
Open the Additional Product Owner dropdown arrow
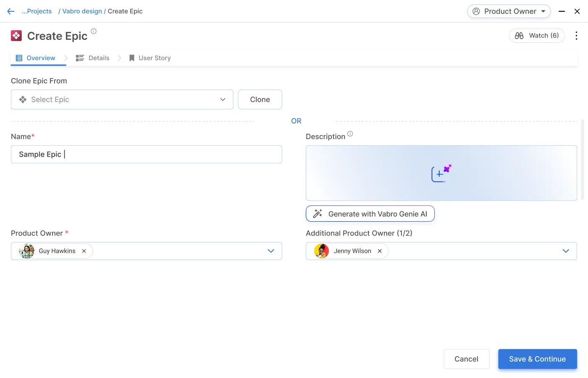tap(566, 251)
